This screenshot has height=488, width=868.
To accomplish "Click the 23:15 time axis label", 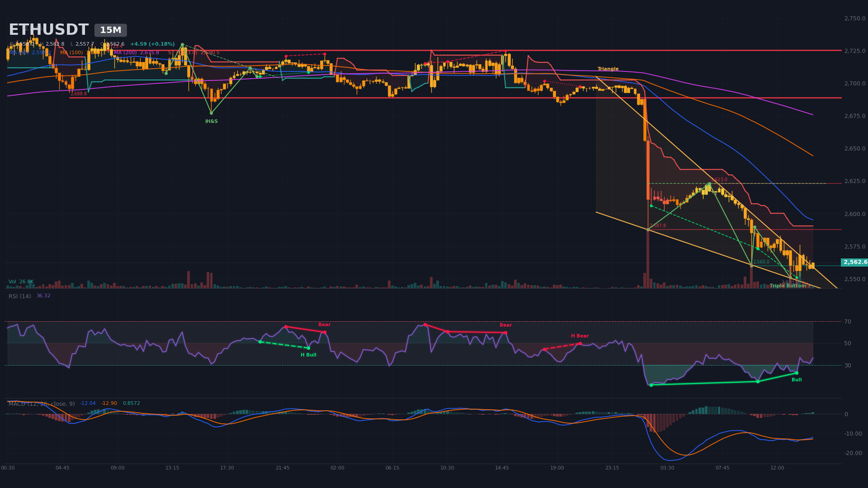I will (612, 468).
